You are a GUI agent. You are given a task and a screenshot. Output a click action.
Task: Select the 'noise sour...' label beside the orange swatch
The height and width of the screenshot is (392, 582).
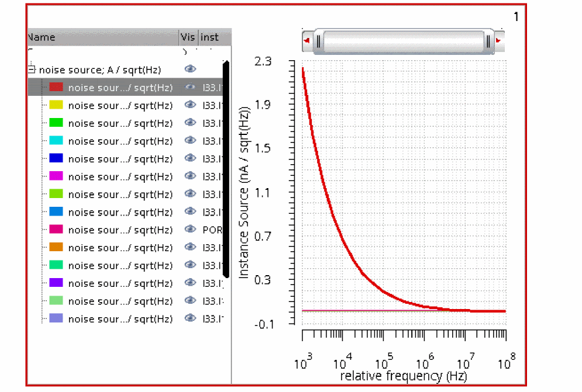(x=120, y=248)
